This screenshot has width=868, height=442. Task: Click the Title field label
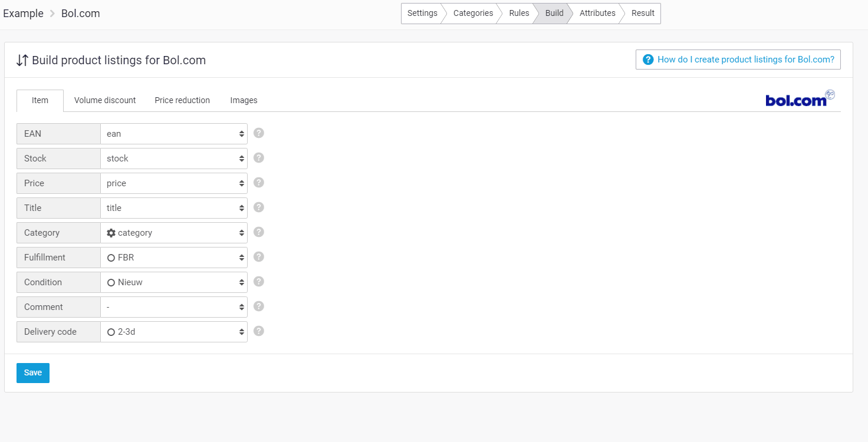pos(58,208)
